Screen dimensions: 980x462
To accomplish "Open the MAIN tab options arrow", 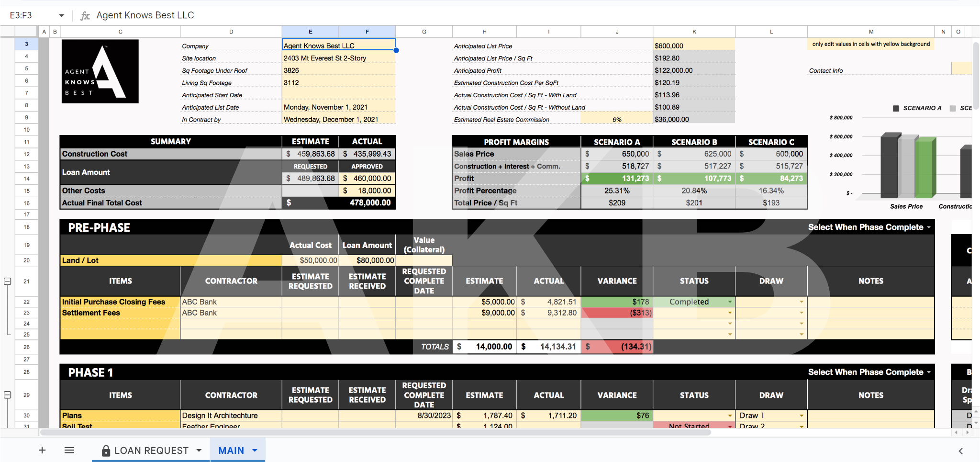I will coord(255,451).
